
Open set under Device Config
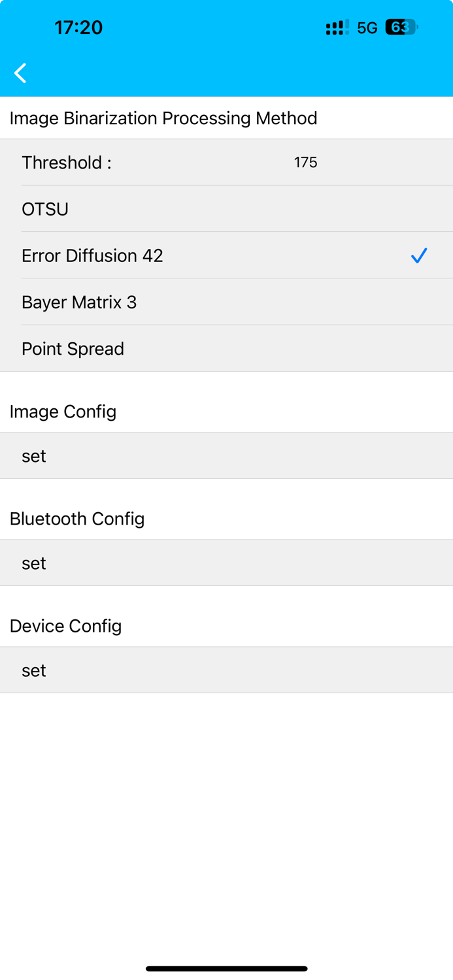click(34, 670)
